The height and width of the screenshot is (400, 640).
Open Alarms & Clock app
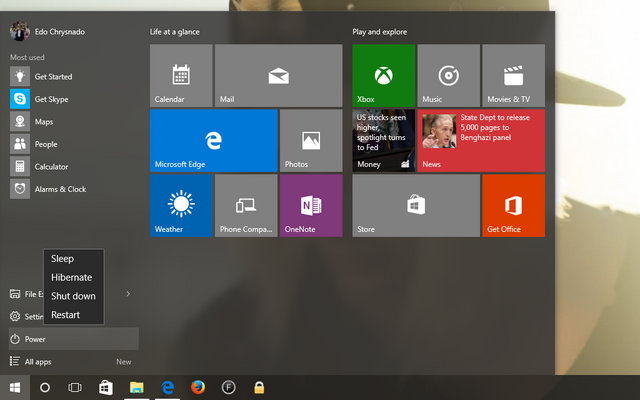point(73,189)
